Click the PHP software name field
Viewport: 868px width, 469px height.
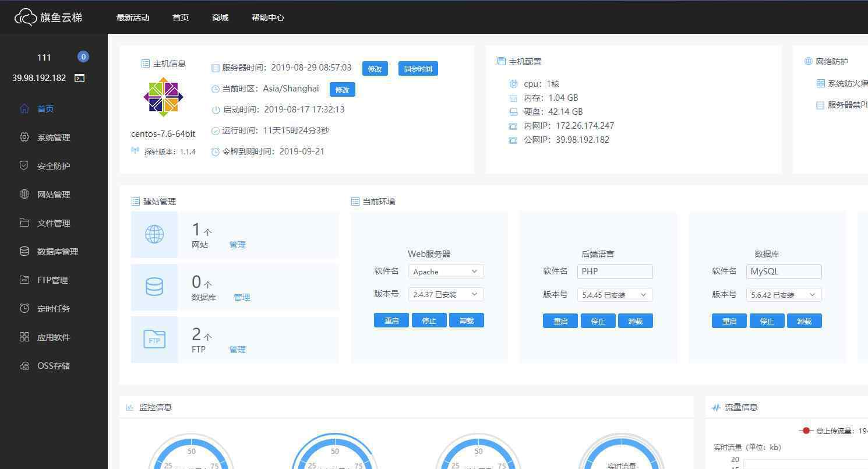615,271
